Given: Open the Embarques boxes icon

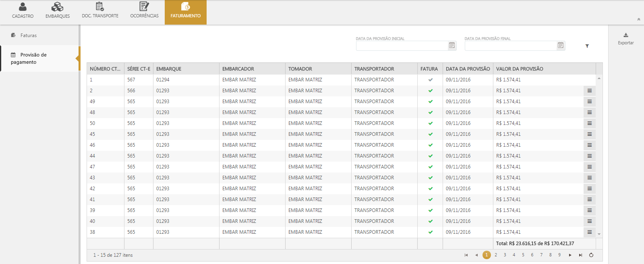Looking at the screenshot, I should click(x=57, y=7).
